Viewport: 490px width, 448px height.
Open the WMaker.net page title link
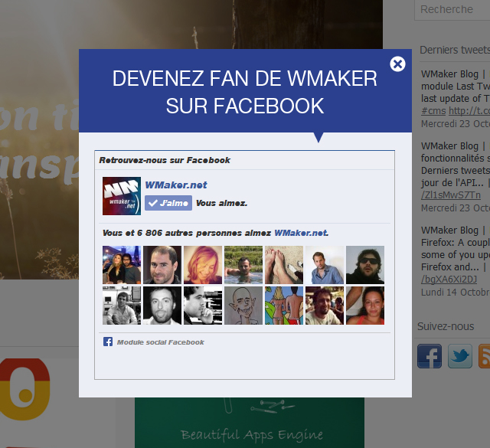pyautogui.click(x=176, y=185)
